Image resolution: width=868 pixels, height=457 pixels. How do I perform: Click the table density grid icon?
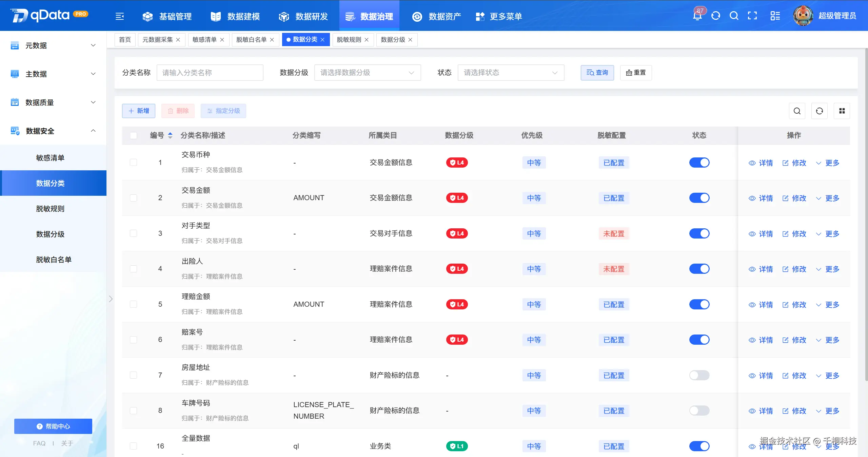pos(842,111)
